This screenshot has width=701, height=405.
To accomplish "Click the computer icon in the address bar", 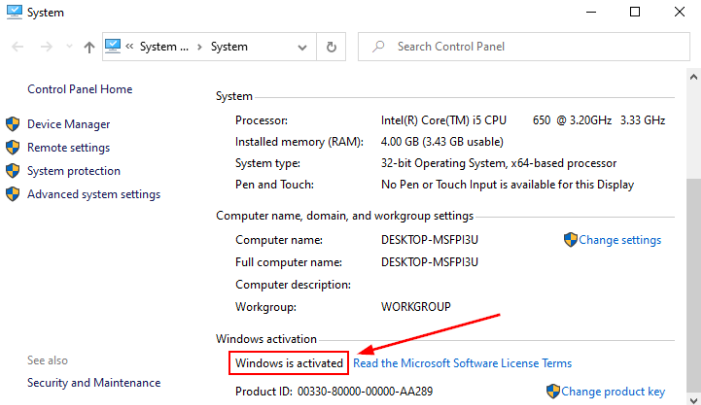I will click(113, 46).
